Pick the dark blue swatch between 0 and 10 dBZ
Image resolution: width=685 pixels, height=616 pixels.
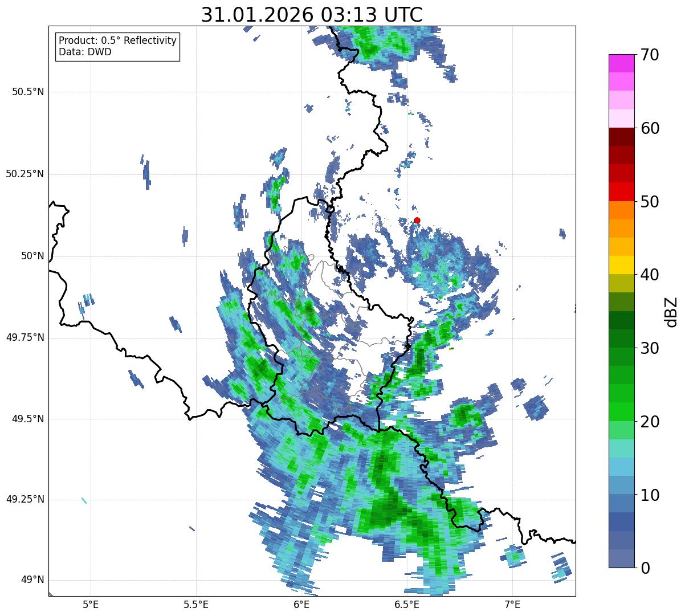tap(621, 522)
